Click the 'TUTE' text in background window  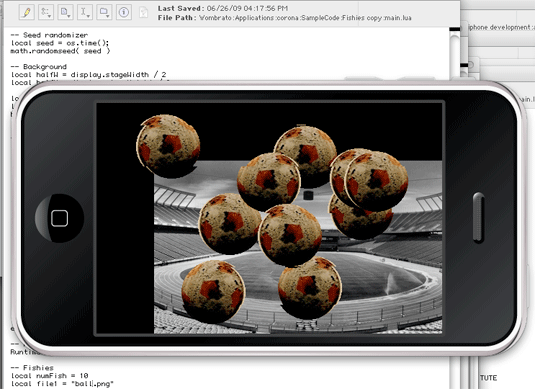(489, 378)
